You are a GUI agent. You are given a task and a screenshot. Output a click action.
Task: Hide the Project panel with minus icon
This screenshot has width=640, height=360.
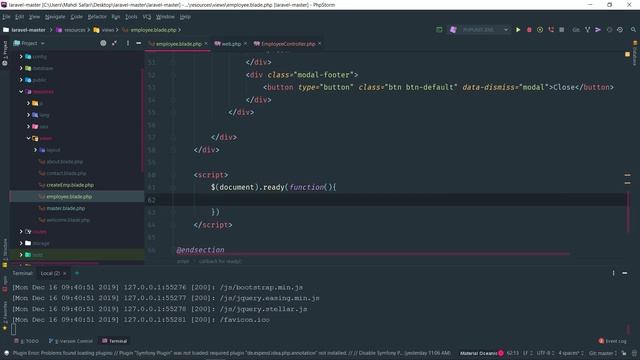tap(139, 43)
